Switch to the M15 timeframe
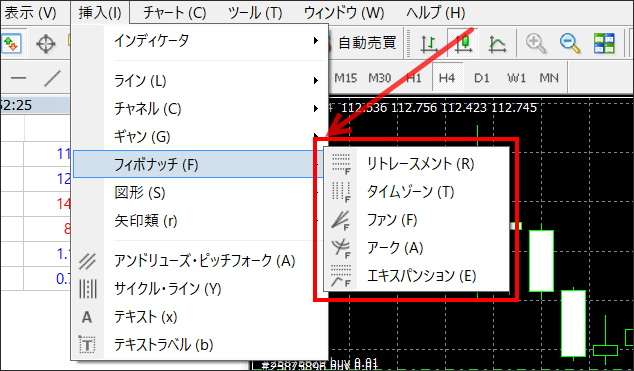 pyautogui.click(x=345, y=78)
